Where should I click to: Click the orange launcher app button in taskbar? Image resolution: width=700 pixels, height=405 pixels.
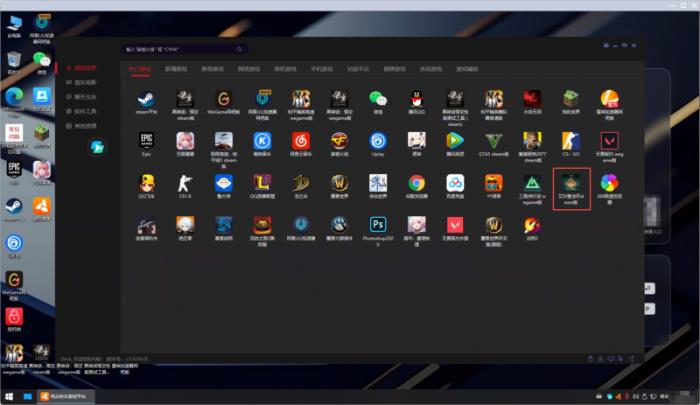tap(65, 396)
